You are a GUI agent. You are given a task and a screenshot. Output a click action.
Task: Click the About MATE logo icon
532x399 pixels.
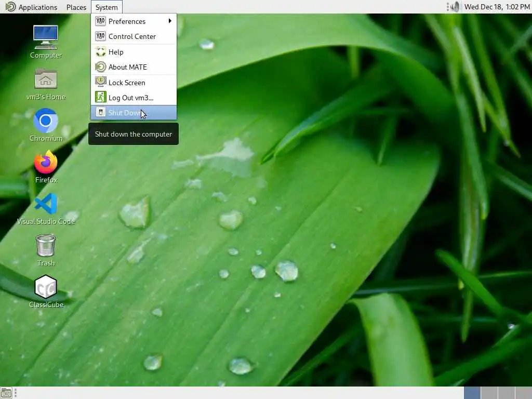[100, 67]
